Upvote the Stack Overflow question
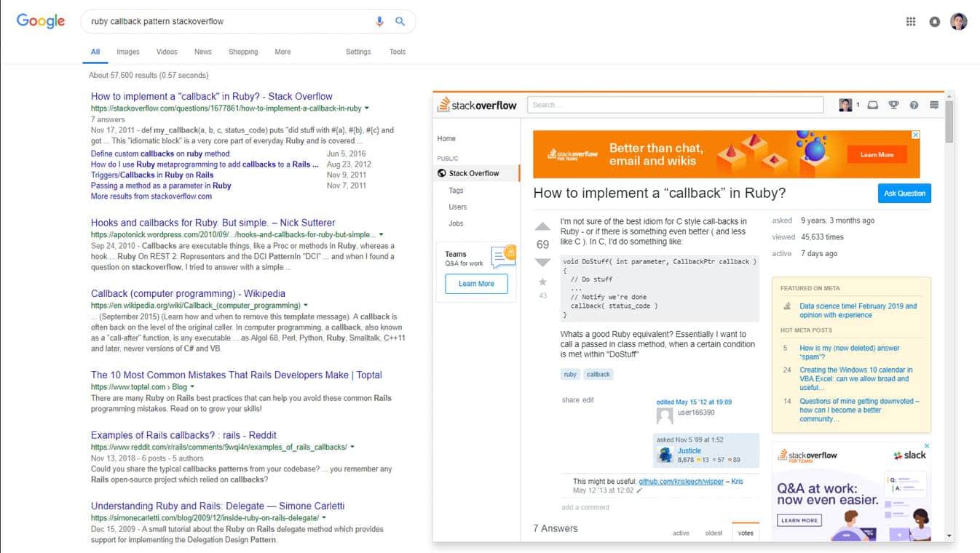Image resolution: width=980 pixels, height=553 pixels. (542, 227)
